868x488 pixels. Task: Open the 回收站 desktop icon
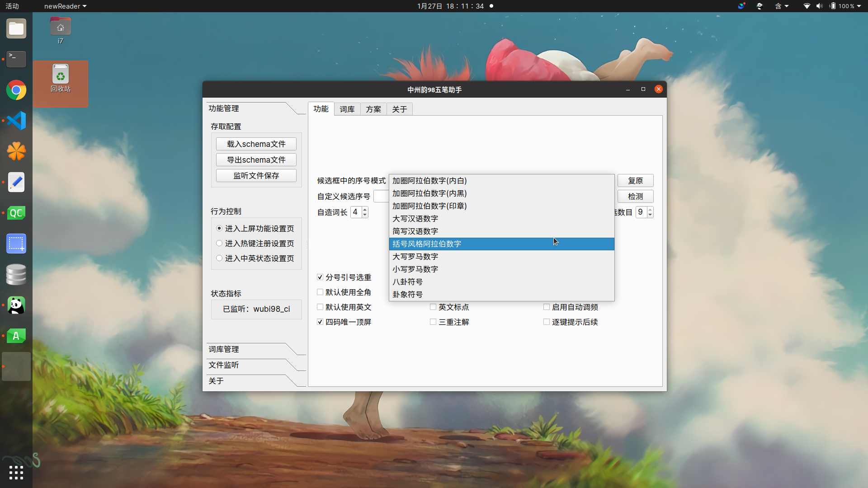61,78
